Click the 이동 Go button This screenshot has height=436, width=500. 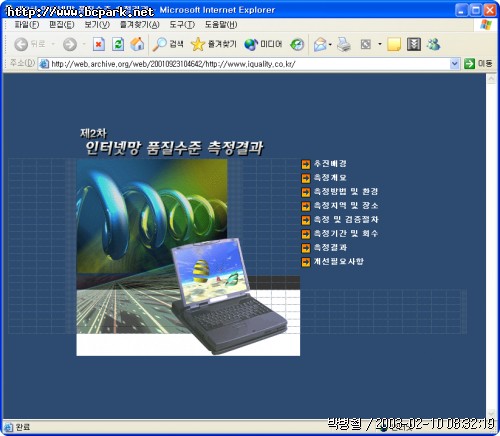click(x=478, y=63)
